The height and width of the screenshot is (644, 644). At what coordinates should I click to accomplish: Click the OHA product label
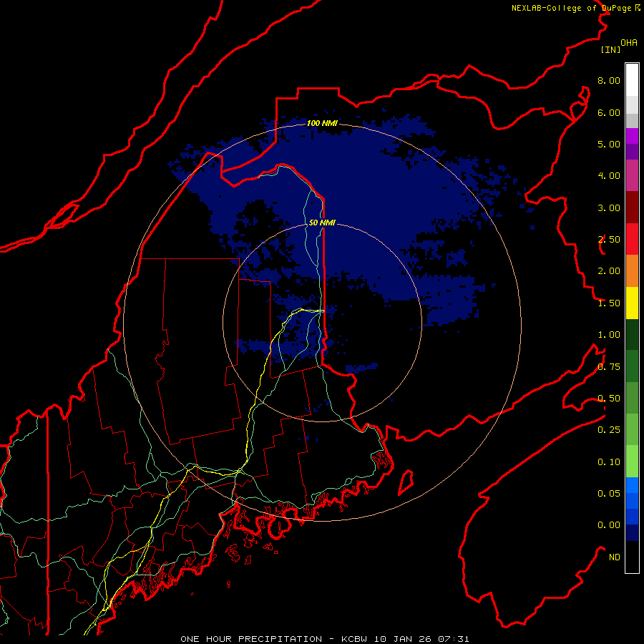[629, 42]
